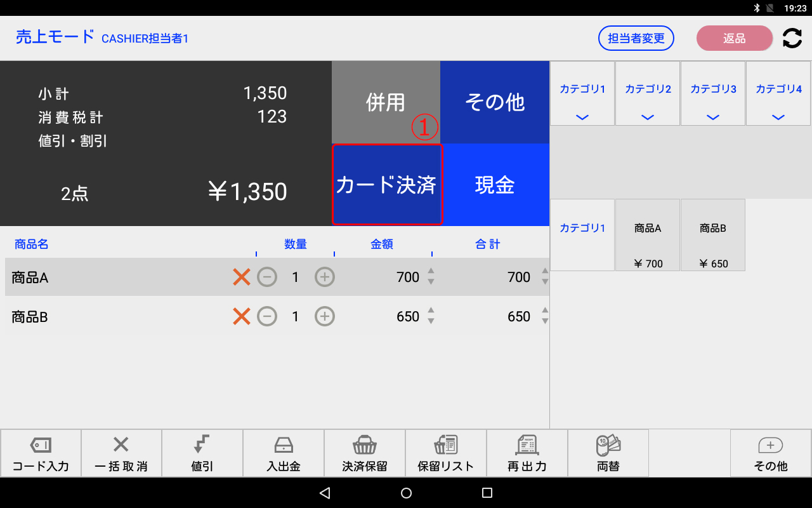The height and width of the screenshot is (508, 812).
Task: Open 担当者変更 to change cashier
Action: pos(636,38)
